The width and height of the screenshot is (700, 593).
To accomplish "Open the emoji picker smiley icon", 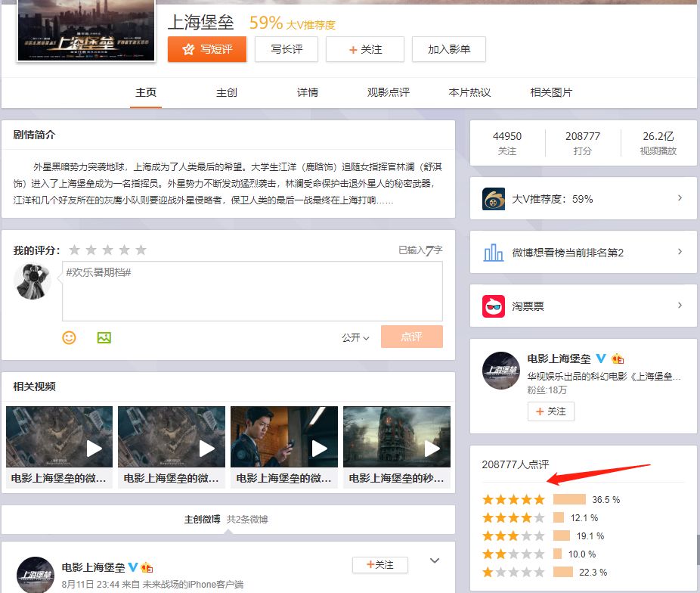I will [69, 337].
